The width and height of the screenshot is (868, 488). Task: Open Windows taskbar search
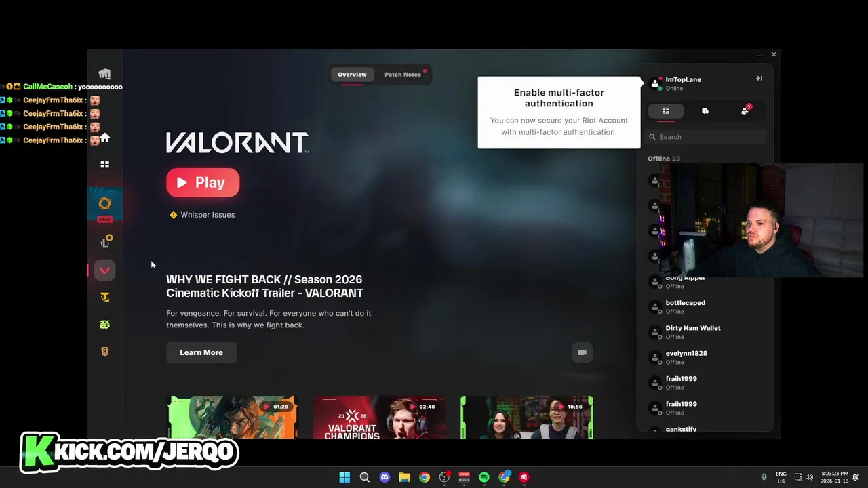[364, 477]
